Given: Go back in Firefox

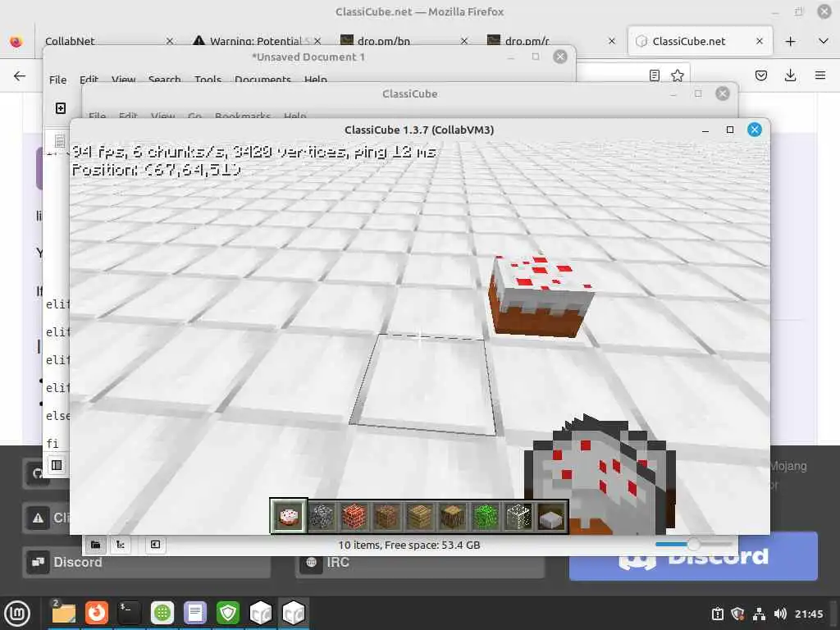Looking at the screenshot, I should (20, 75).
